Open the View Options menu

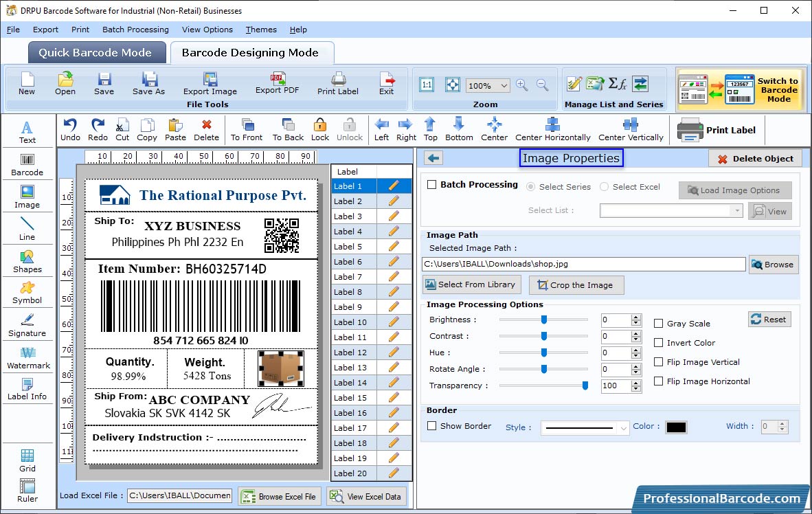point(207,30)
